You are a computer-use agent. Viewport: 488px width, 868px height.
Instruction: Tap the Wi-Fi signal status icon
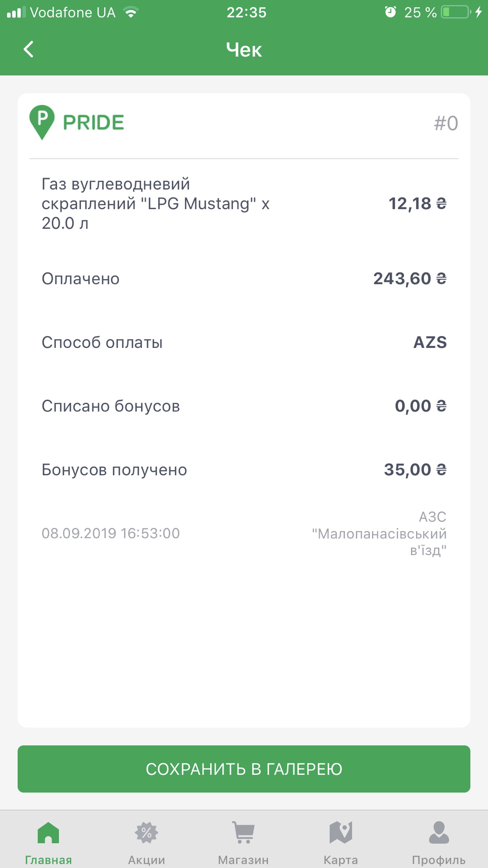pos(131,13)
